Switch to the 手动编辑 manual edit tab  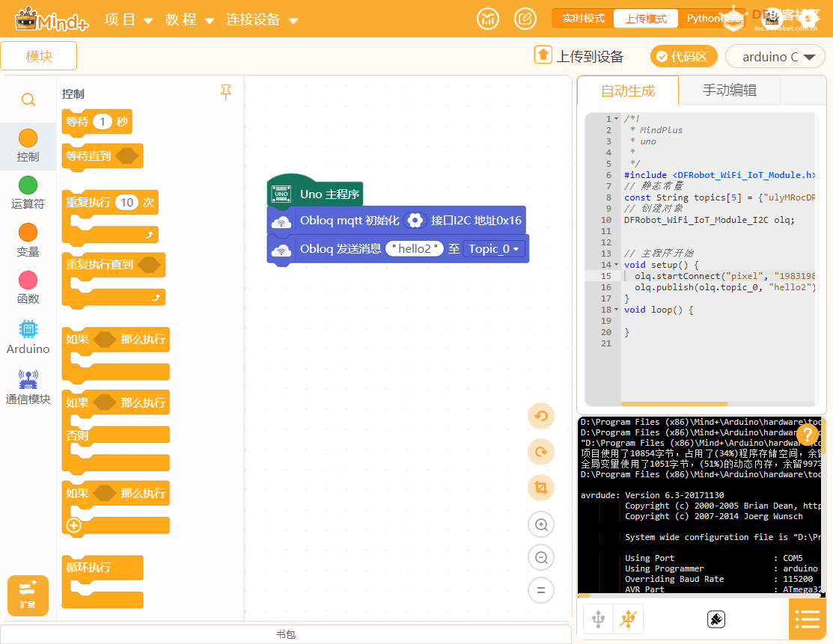pos(729,91)
